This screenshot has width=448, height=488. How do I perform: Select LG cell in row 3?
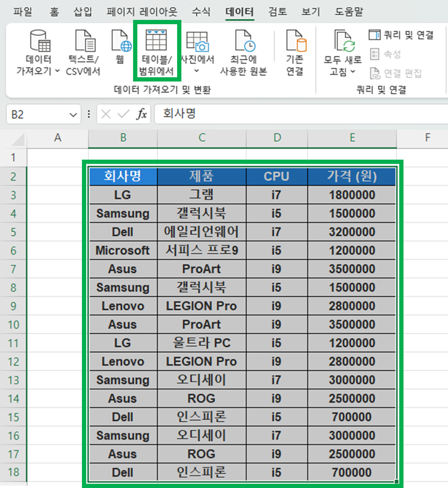(x=123, y=195)
